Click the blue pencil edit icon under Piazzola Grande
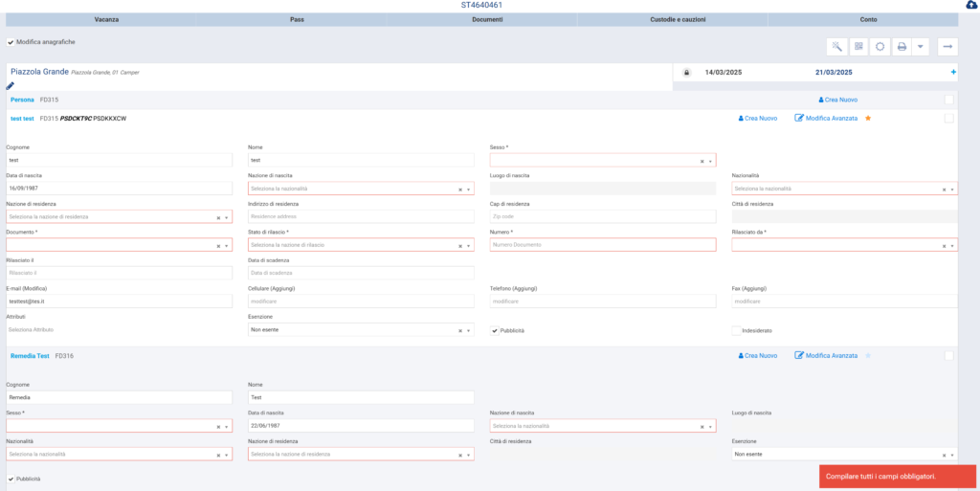980x491 pixels. [11, 85]
